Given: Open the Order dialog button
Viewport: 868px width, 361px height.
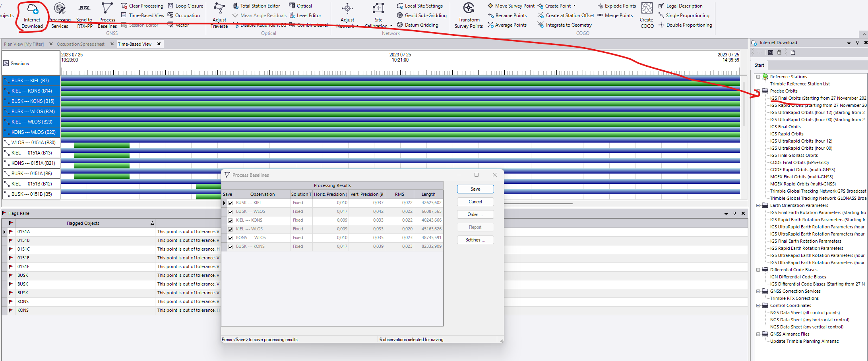Looking at the screenshot, I should tap(475, 214).
